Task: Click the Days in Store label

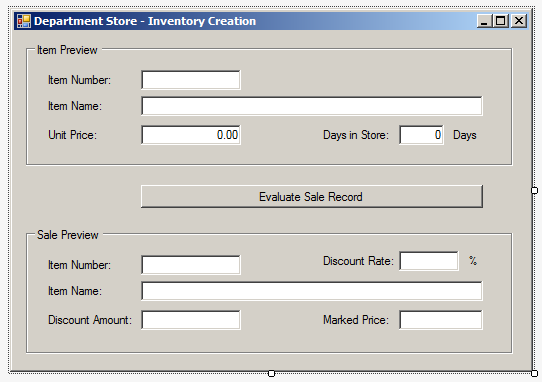Action: pyautogui.click(x=356, y=135)
